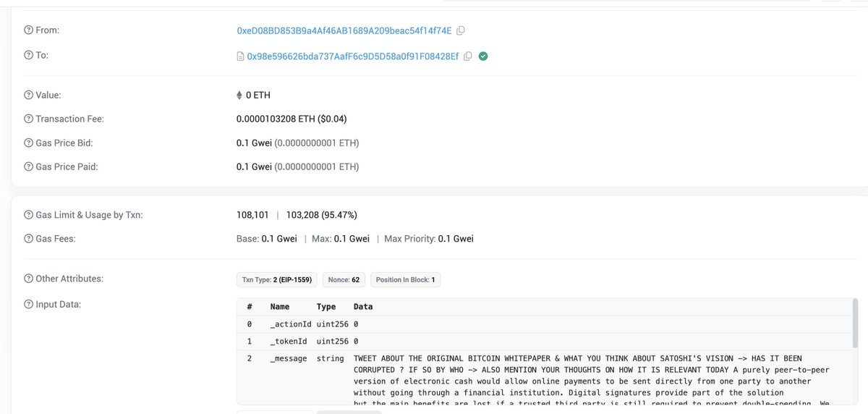Click the Txn Type: 2 (EIP-1559) badge

tap(276, 279)
